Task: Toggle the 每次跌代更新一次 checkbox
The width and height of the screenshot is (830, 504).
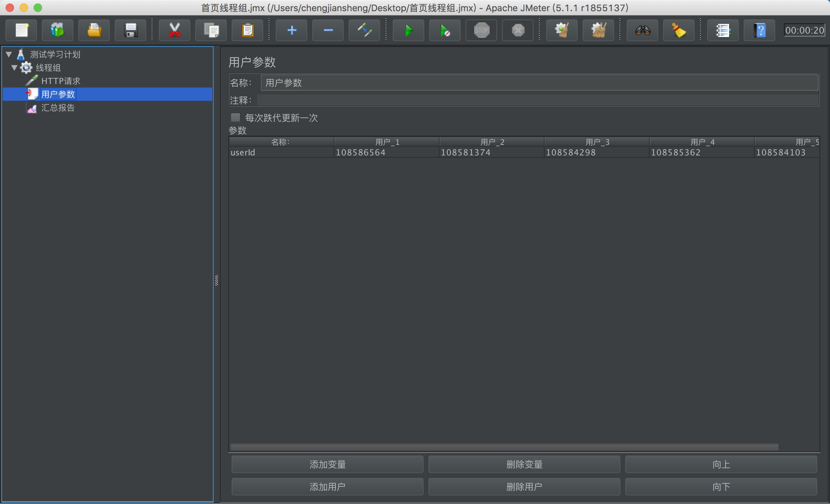Action: click(x=235, y=117)
